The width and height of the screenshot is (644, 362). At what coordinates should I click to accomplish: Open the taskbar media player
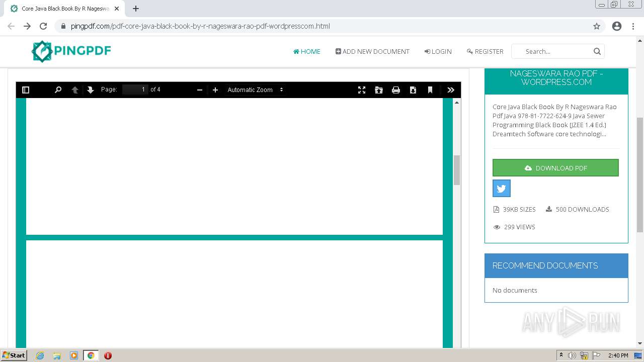[x=74, y=355]
